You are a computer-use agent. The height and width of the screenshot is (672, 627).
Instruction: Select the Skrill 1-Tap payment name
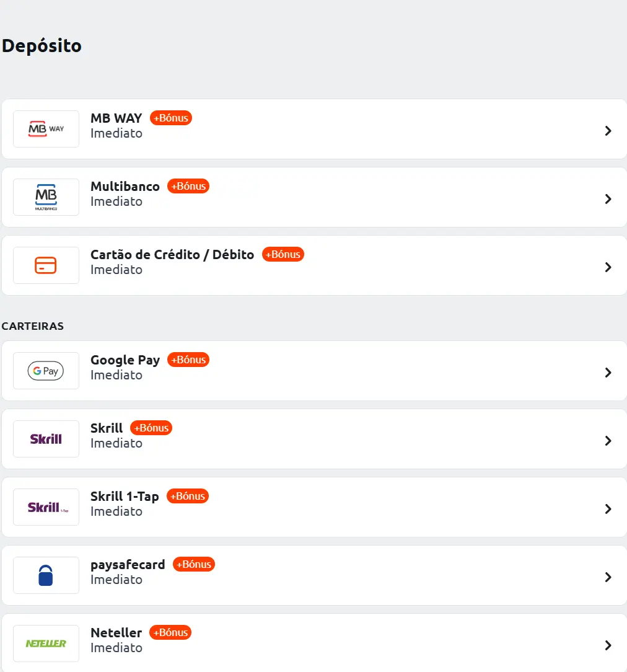[125, 497]
